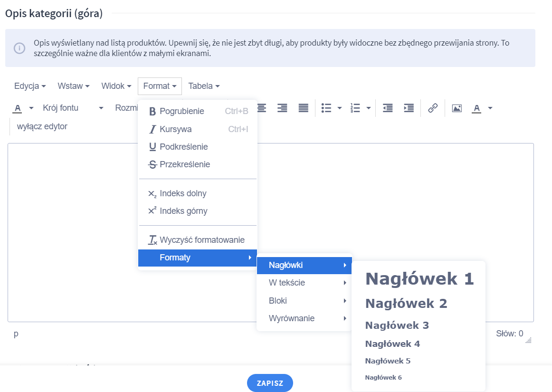Open the Tabela menu
Viewport: 552px width, 392px height.
pyautogui.click(x=204, y=86)
